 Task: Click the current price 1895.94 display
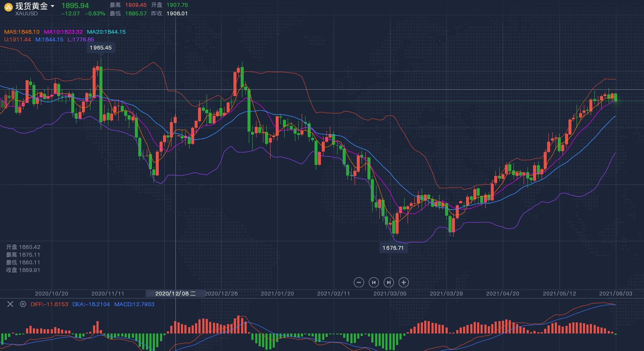[75, 6]
